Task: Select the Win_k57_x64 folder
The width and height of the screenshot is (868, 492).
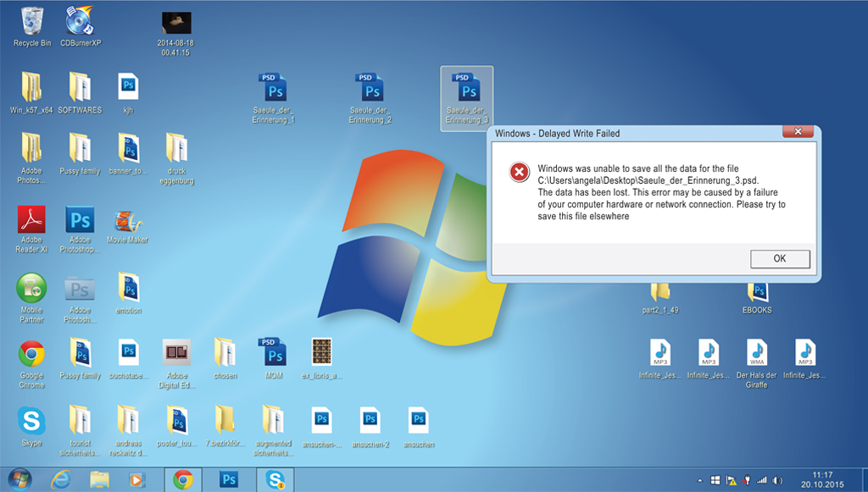Action: 31,93
